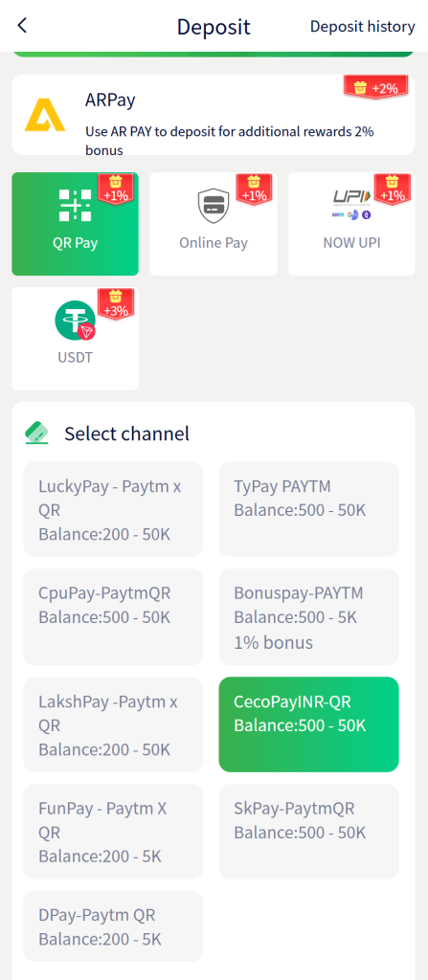Choose the Online Pay shield card icon

click(x=214, y=206)
